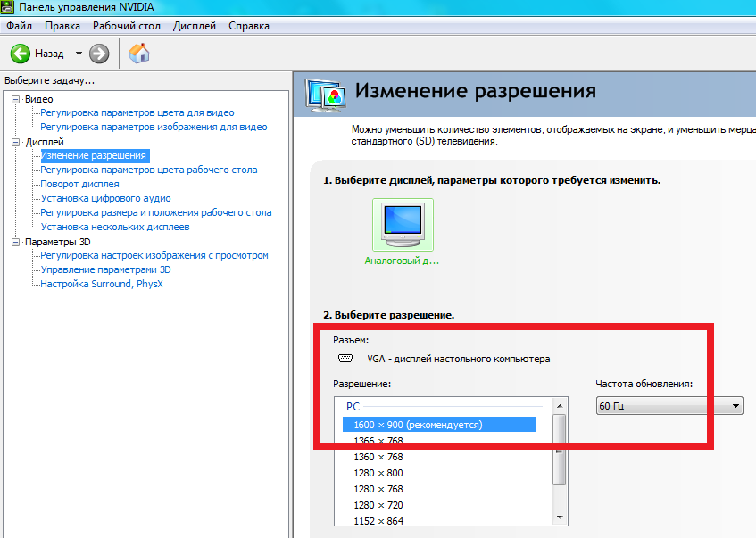756x538 pixels.
Task: Click the resolution list scrollbar thumb
Action: pos(560,450)
